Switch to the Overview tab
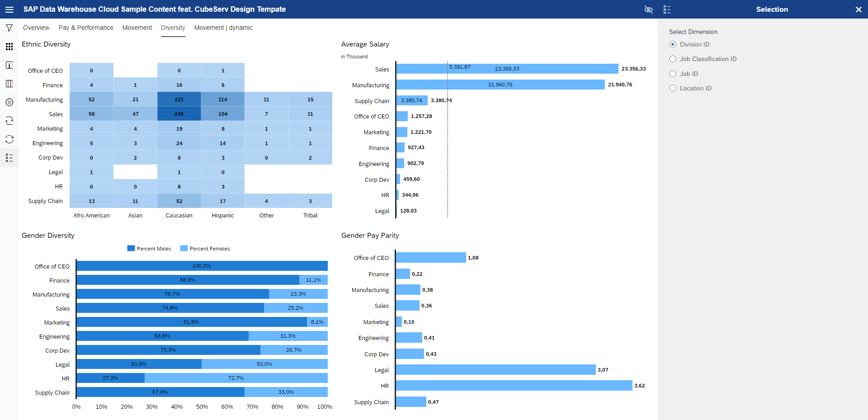Image resolution: width=868 pixels, height=420 pixels. coord(36,28)
